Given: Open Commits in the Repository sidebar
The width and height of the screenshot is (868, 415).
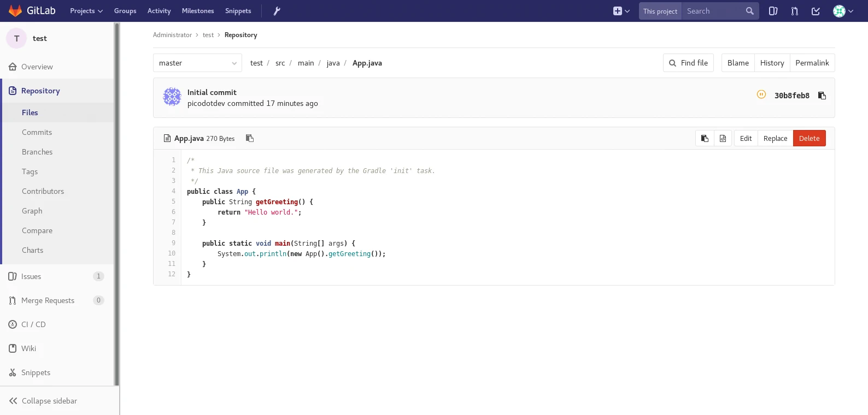Looking at the screenshot, I should tap(37, 132).
